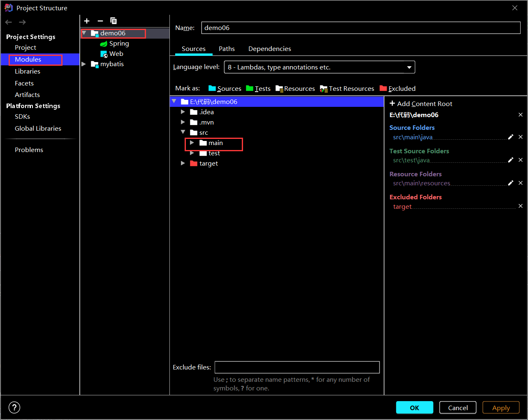Image resolution: width=528 pixels, height=420 pixels.
Task: Expand the target folder
Action: (x=183, y=163)
